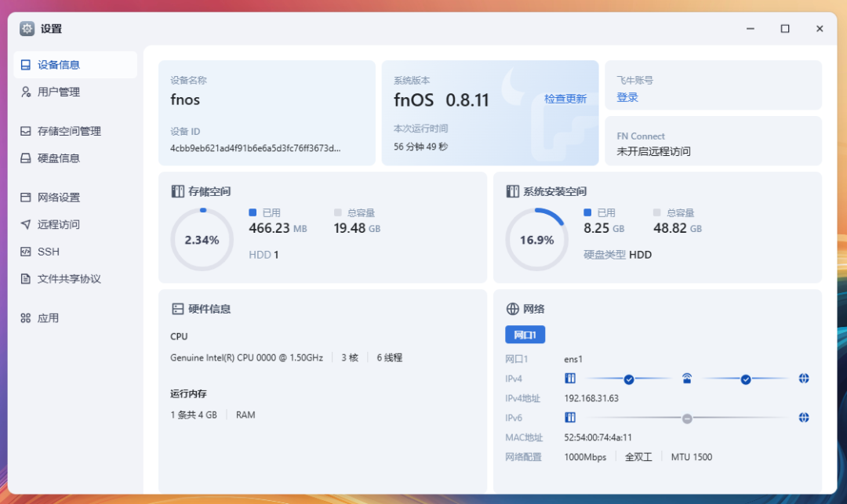847x504 pixels.
Task: Open 设备信息 in the sidebar
Action: click(x=75, y=65)
